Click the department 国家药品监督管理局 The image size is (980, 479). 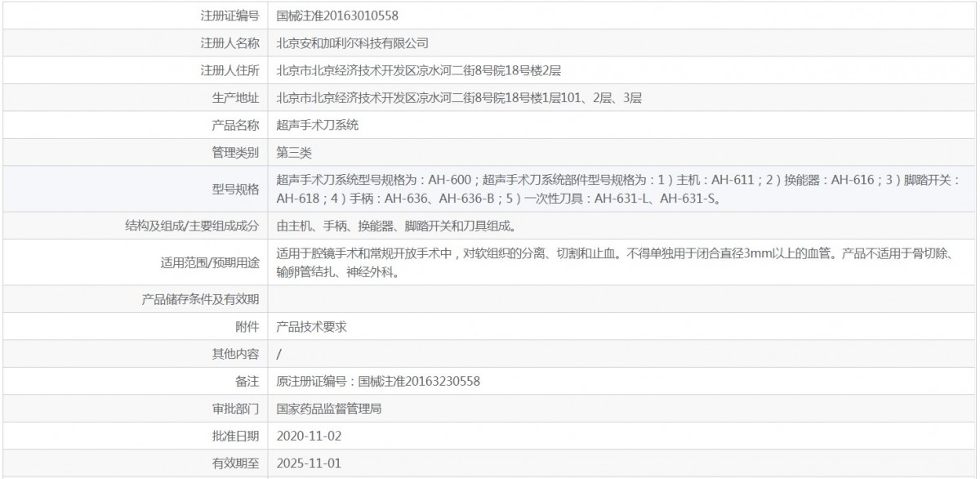(x=329, y=408)
